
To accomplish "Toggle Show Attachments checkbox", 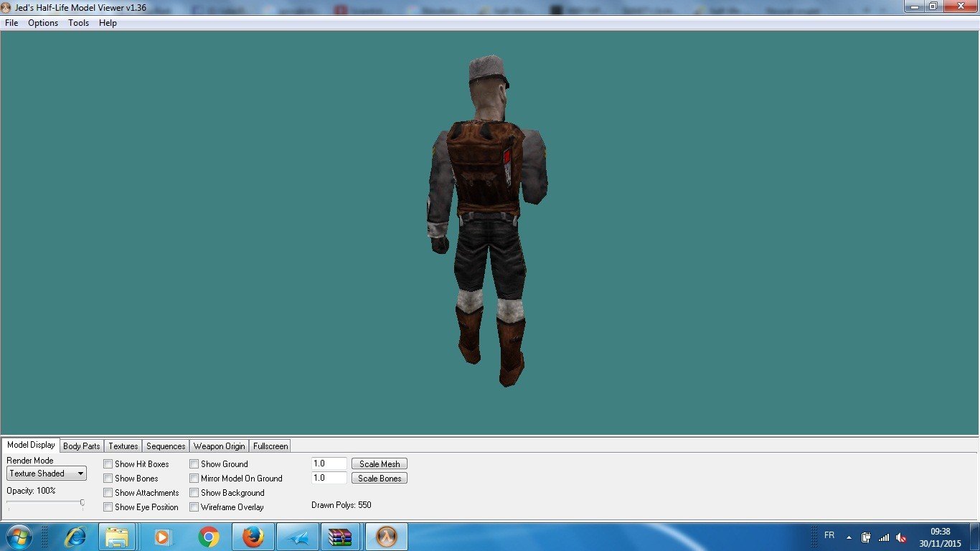I will click(108, 493).
